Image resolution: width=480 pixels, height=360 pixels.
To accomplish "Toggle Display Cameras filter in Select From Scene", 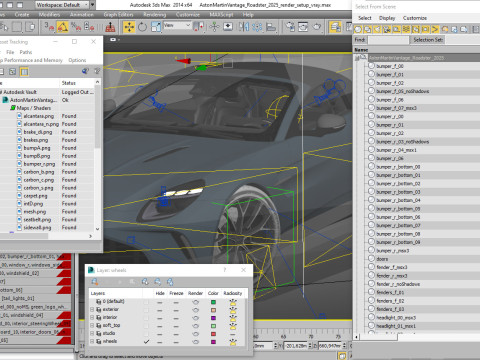I will [387, 29].
